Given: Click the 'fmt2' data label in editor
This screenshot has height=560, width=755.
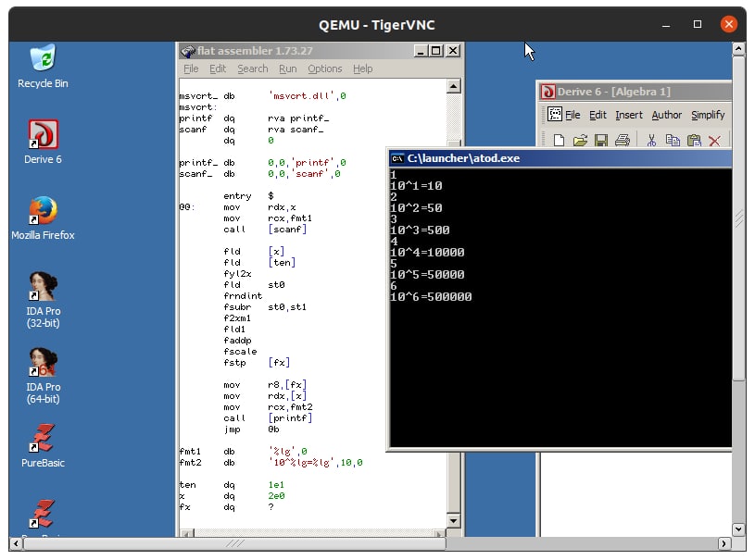Looking at the screenshot, I should click(190, 462).
